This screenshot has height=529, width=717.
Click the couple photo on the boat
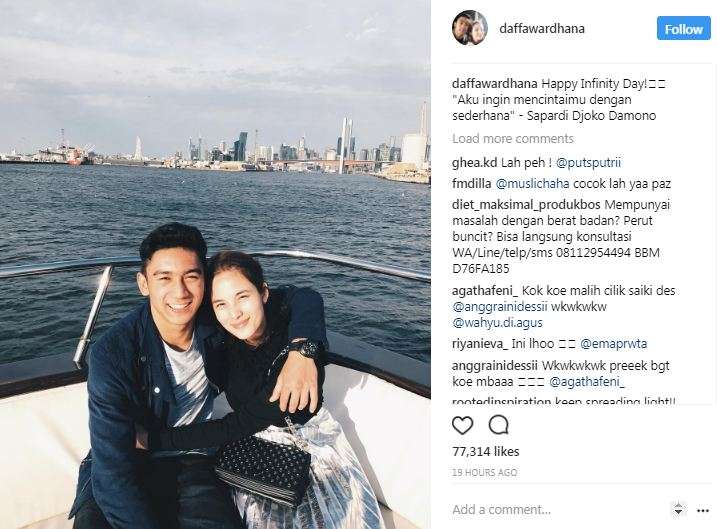pos(215,264)
